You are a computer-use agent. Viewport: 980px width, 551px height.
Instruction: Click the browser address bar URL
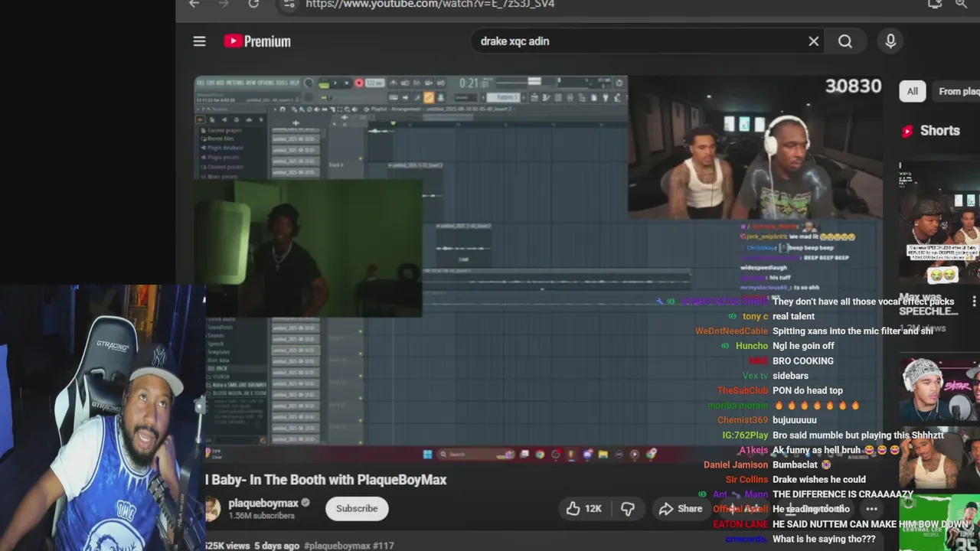[x=430, y=4]
